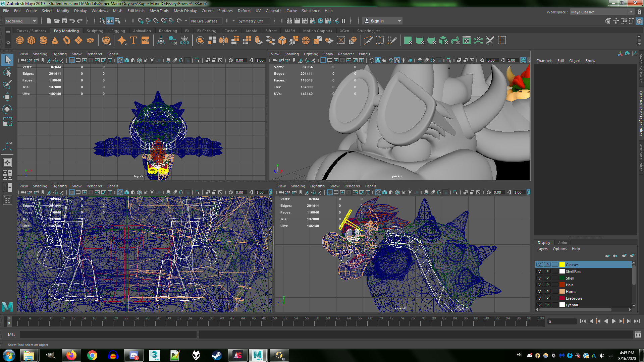The width and height of the screenshot is (644, 362).
Task: Open the Deform menu
Action: pos(244,11)
